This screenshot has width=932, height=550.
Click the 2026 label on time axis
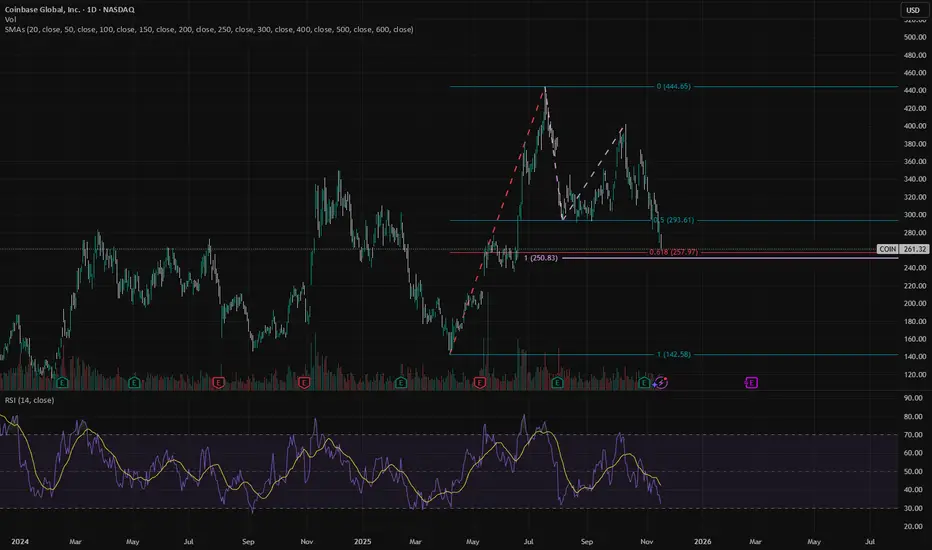pos(703,542)
